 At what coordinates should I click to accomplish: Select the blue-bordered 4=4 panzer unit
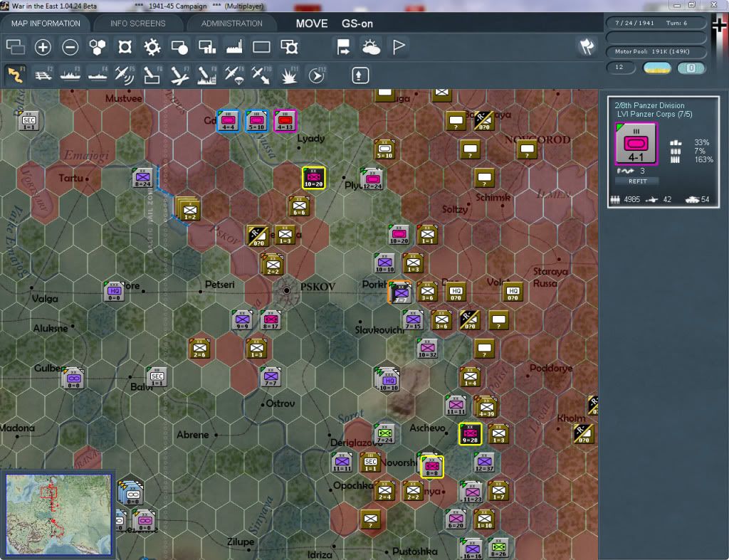point(229,121)
